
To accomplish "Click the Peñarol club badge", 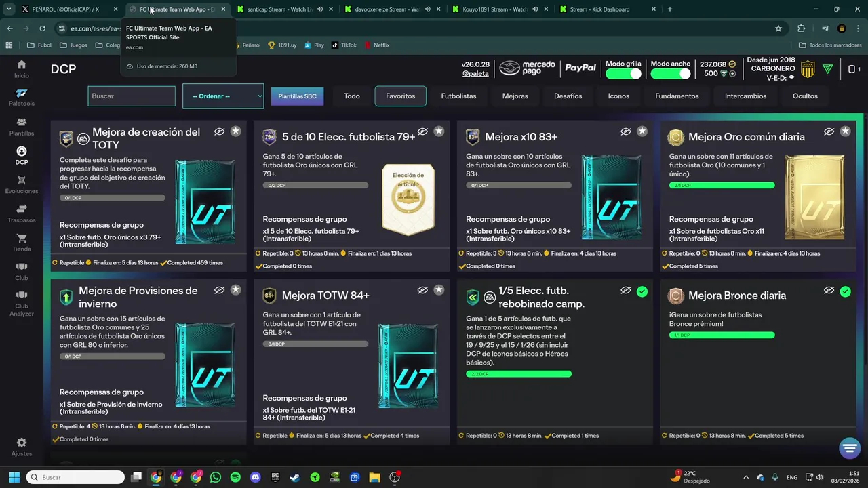I will tap(808, 69).
